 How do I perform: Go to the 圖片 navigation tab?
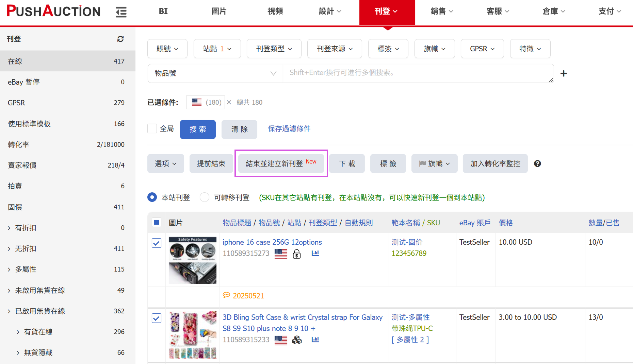tap(219, 12)
